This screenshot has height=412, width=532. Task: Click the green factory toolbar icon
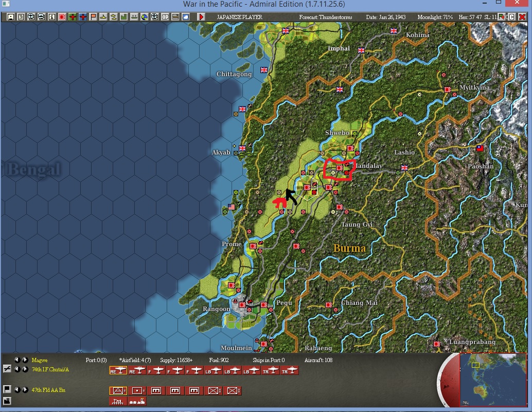pos(124,16)
